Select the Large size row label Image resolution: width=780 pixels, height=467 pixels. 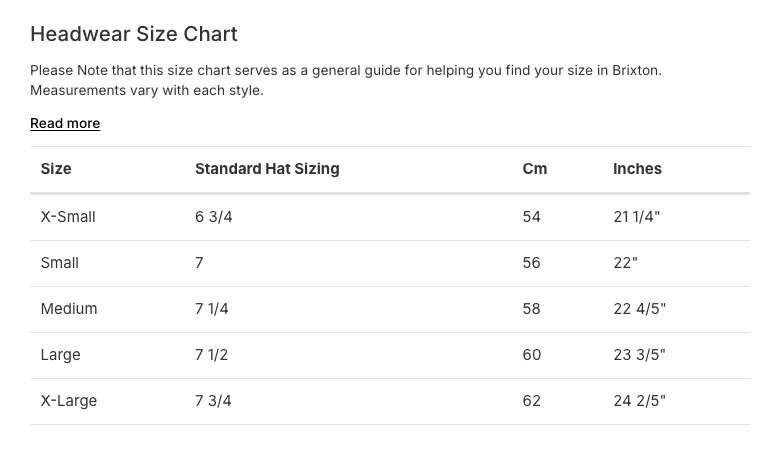pos(60,355)
